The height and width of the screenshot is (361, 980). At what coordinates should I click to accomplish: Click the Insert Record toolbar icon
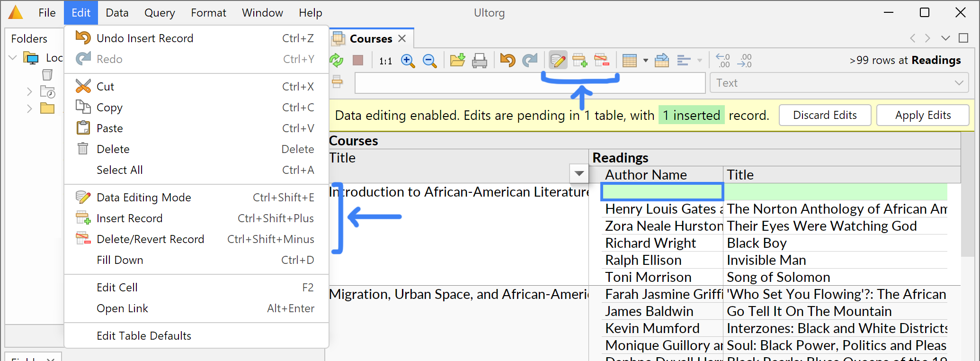coord(580,60)
